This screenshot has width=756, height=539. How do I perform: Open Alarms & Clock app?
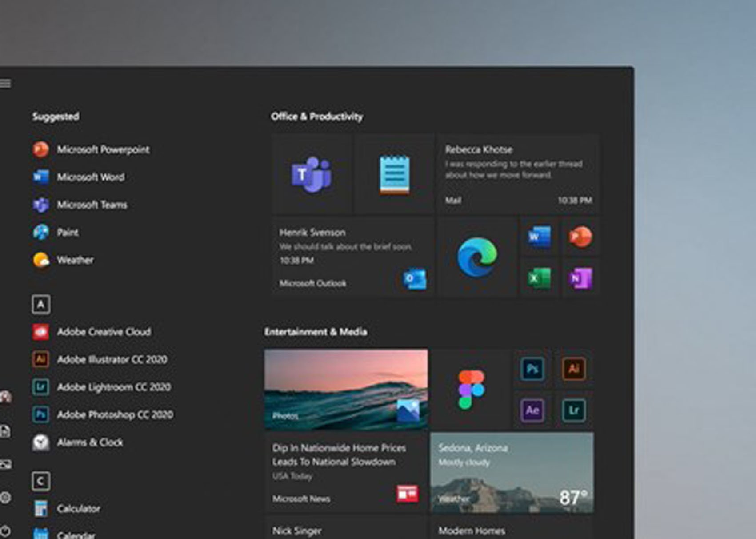click(78, 442)
